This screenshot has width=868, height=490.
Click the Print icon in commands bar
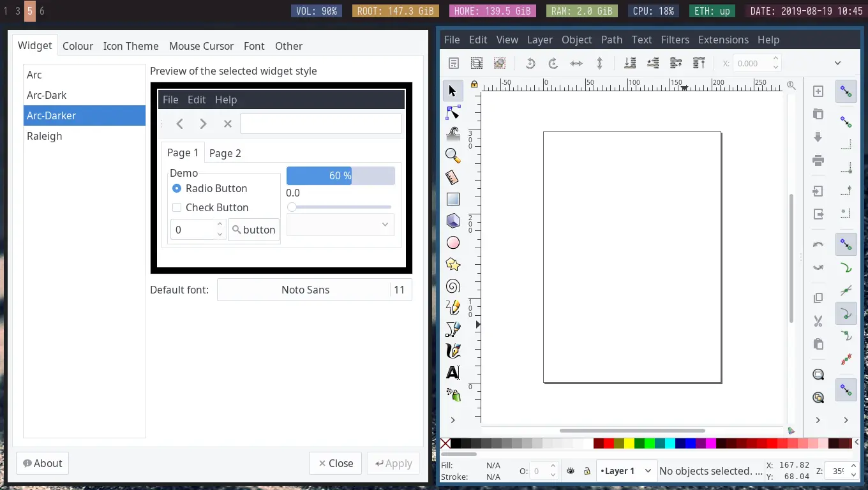click(x=818, y=160)
